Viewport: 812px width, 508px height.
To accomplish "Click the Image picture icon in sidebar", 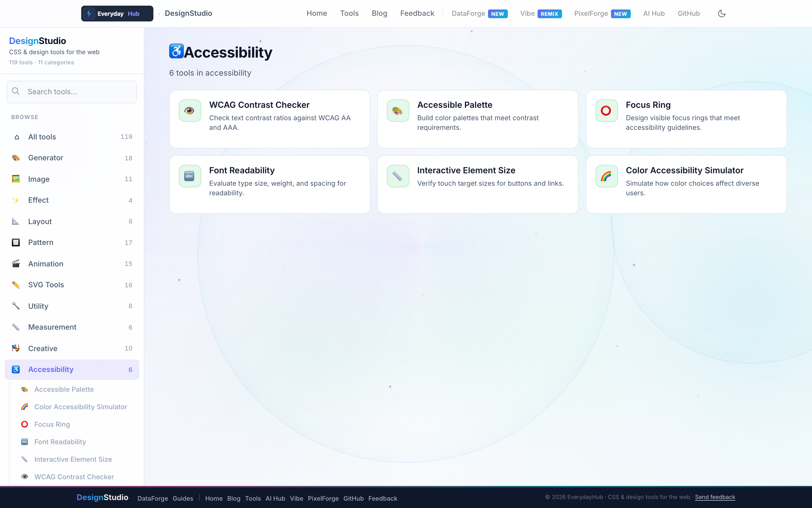I will click(x=16, y=179).
